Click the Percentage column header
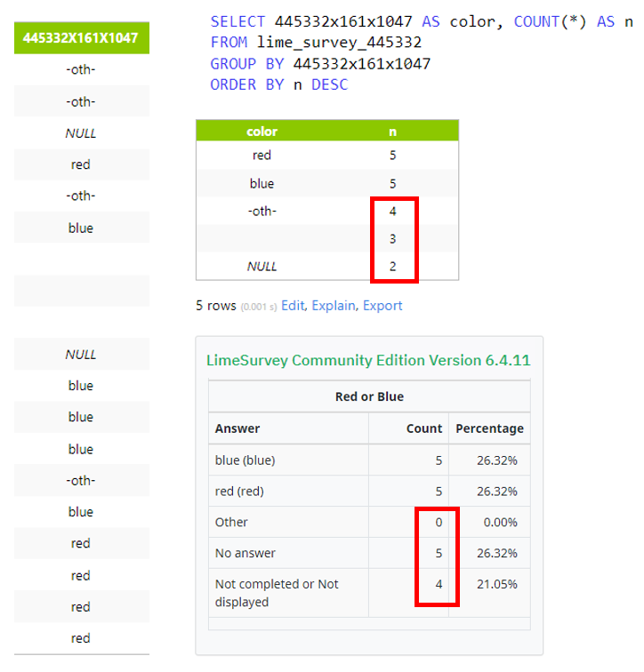Screen dimensions: 644x672 point(489,428)
